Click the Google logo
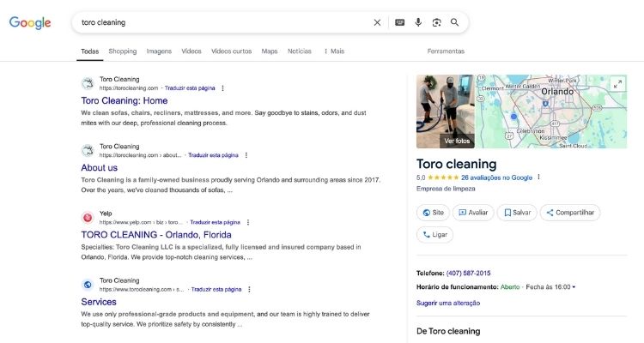 point(30,22)
